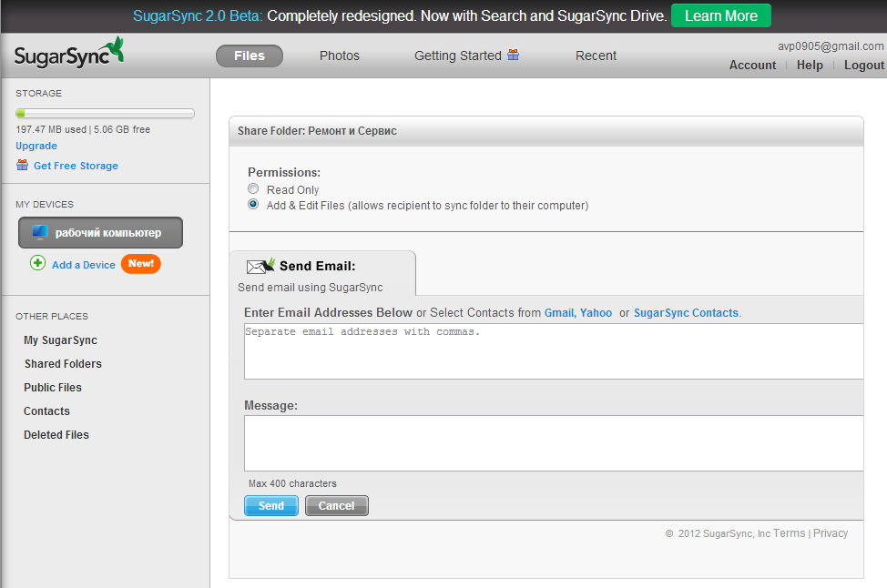
Task: Focus the email addresses text box
Action: (x=554, y=351)
